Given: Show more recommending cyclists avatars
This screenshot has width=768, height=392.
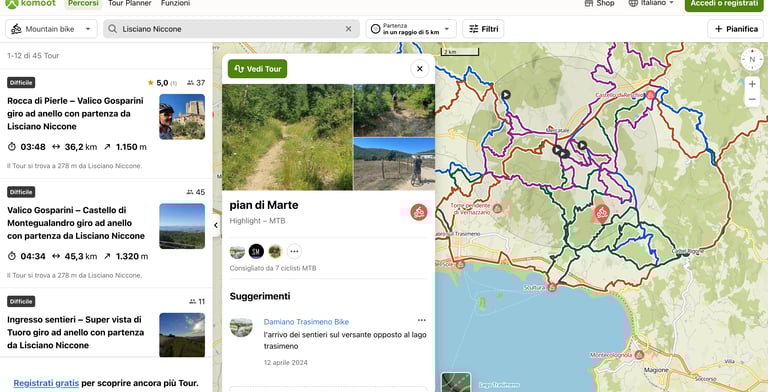Looking at the screenshot, I should click(294, 251).
